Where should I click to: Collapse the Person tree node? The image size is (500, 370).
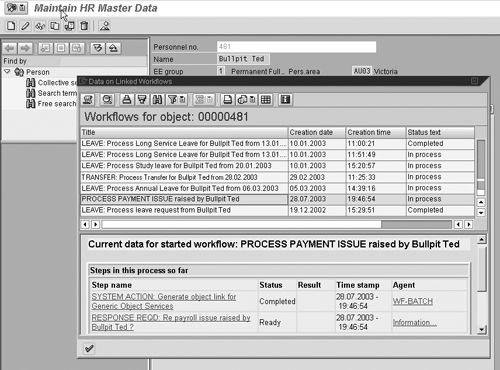coord(7,72)
